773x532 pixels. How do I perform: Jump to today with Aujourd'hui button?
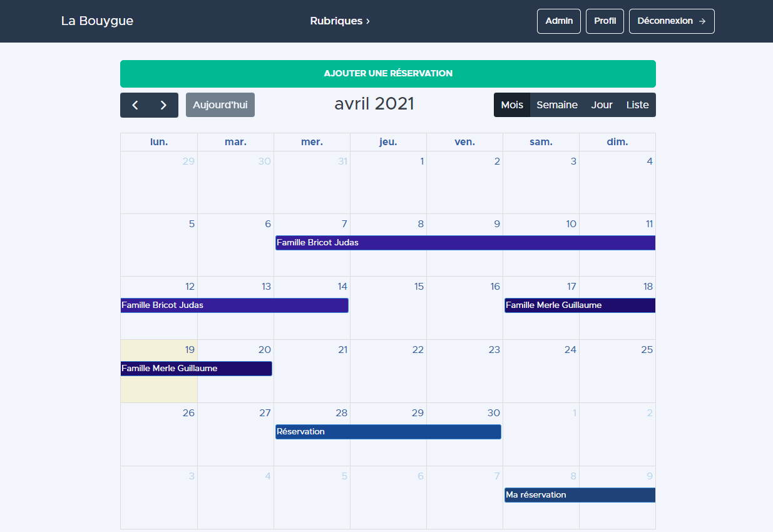(x=220, y=105)
